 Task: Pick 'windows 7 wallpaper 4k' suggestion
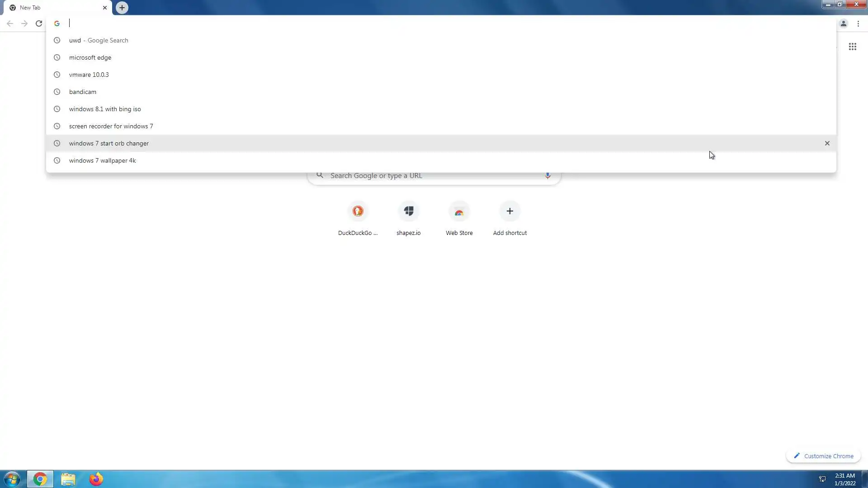click(102, 160)
